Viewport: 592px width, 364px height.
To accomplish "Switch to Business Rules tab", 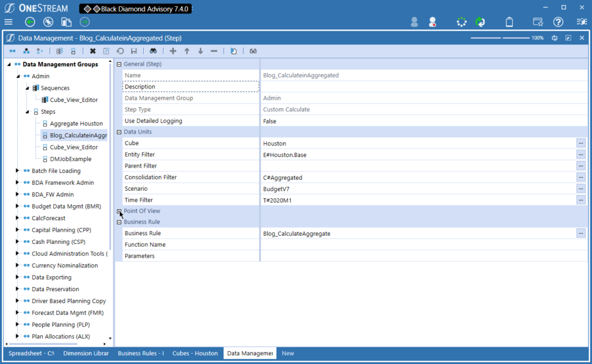I will 140,354.
